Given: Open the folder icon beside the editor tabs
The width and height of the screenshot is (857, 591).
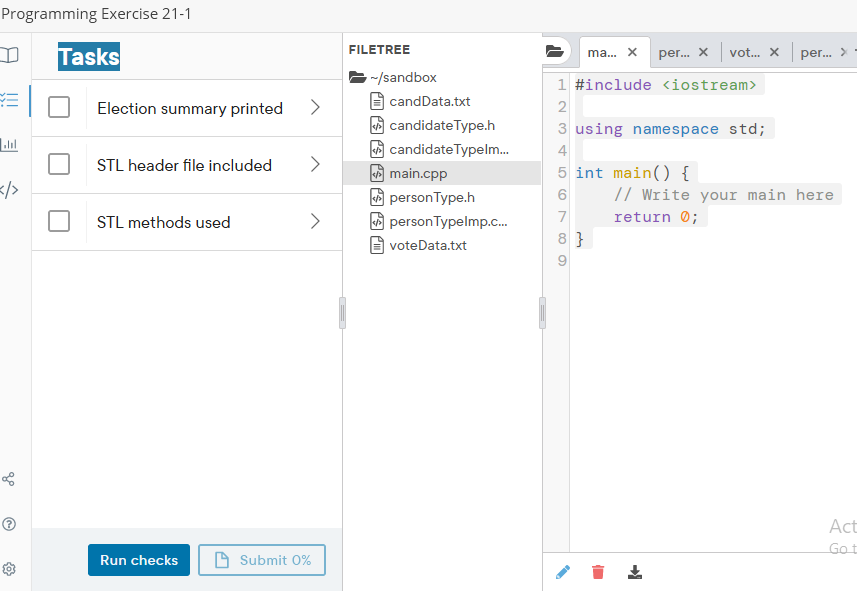Looking at the screenshot, I should point(555,51).
